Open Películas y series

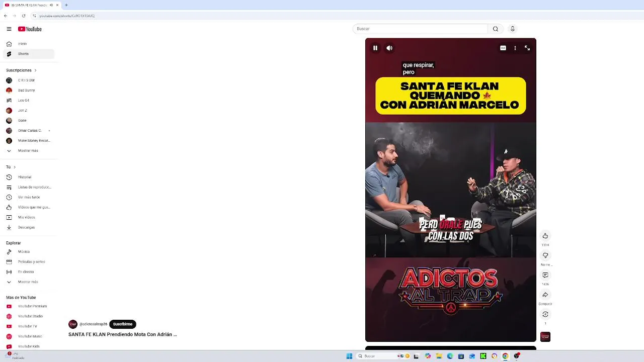pos(29,262)
